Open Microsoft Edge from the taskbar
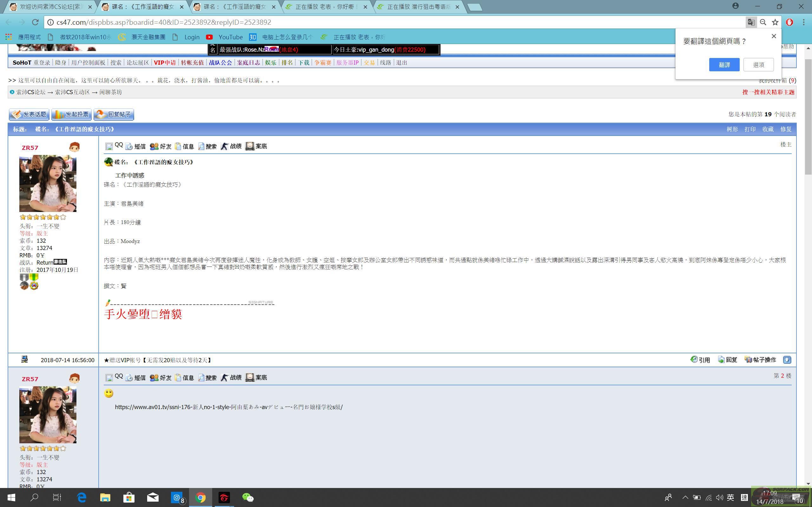 point(82,497)
